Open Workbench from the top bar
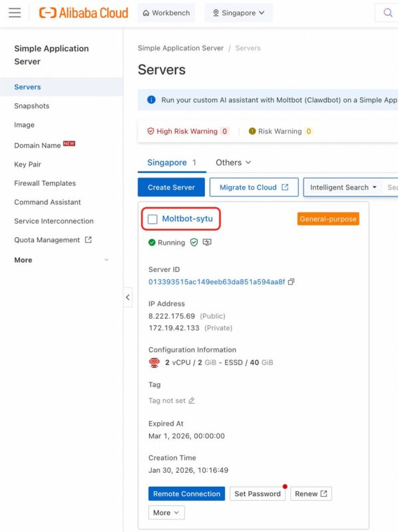Image resolution: width=398 pixels, height=532 pixels. click(166, 12)
